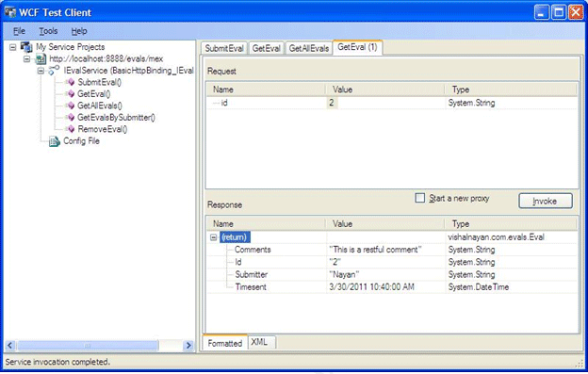Click the id value field containing 2
Screen dimensions: 588x374
pos(385,103)
